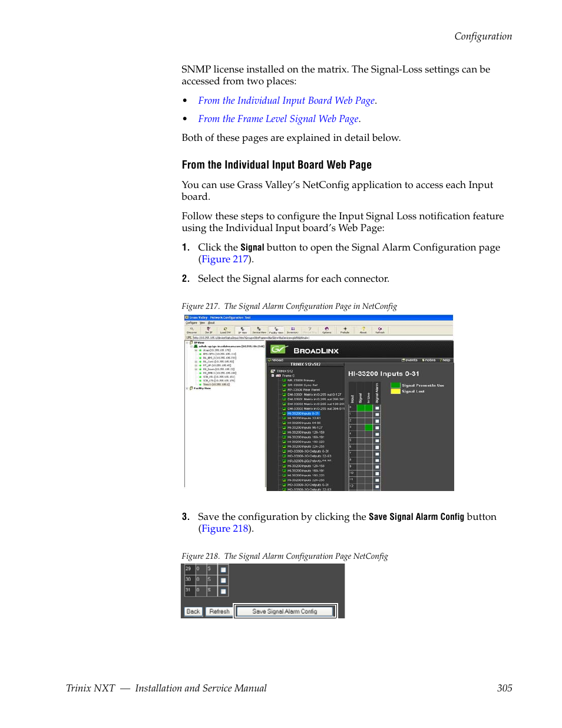Click the green Signal Present/In Use swatch

(x=396, y=385)
